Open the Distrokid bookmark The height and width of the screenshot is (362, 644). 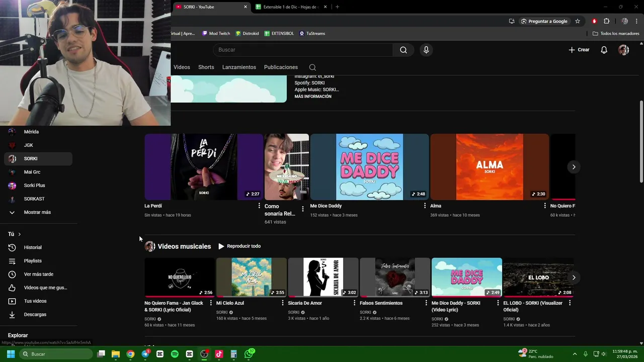pyautogui.click(x=247, y=33)
